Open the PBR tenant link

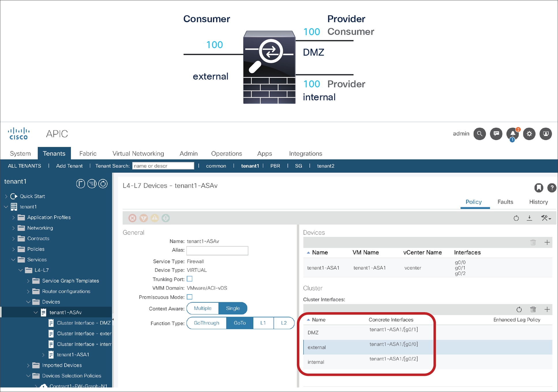click(275, 166)
